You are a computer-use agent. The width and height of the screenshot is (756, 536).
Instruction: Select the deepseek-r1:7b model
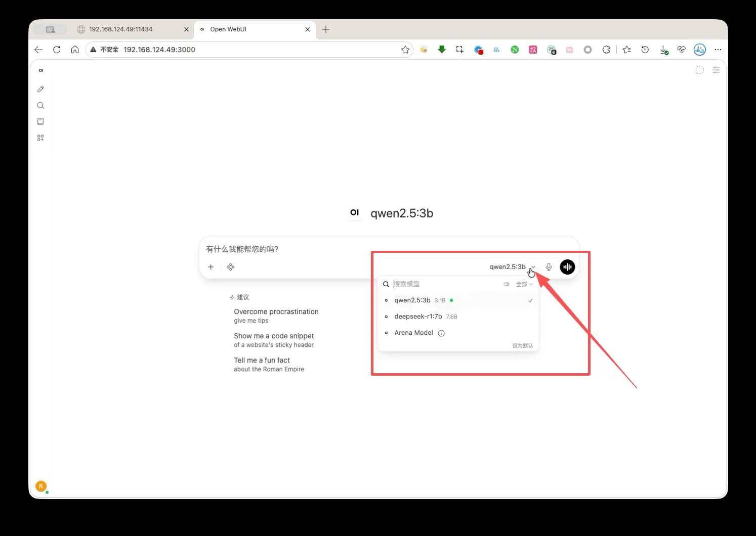(458, 317)
